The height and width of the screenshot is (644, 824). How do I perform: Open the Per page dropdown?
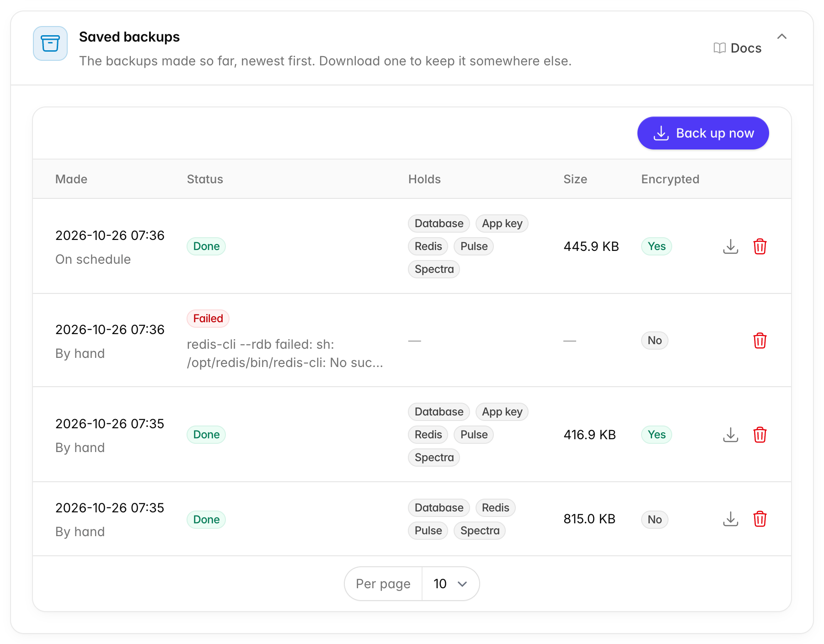[450, 584]
